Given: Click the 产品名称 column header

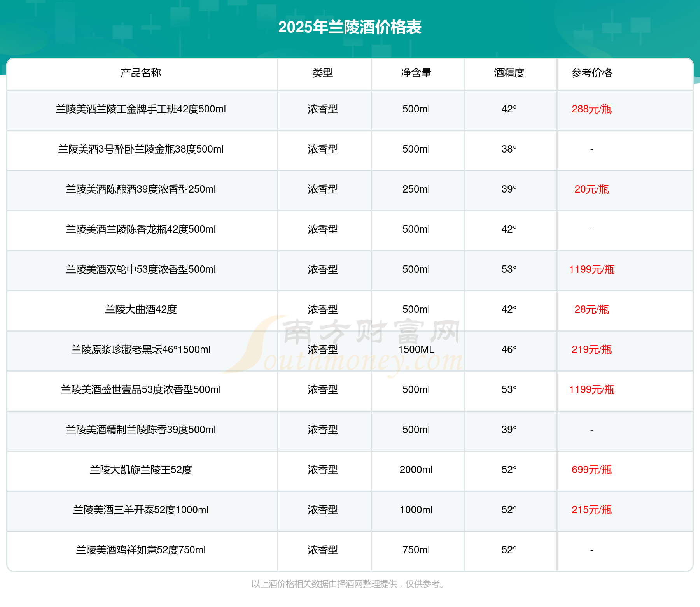Looking at the screenshot, I should 141,73.
